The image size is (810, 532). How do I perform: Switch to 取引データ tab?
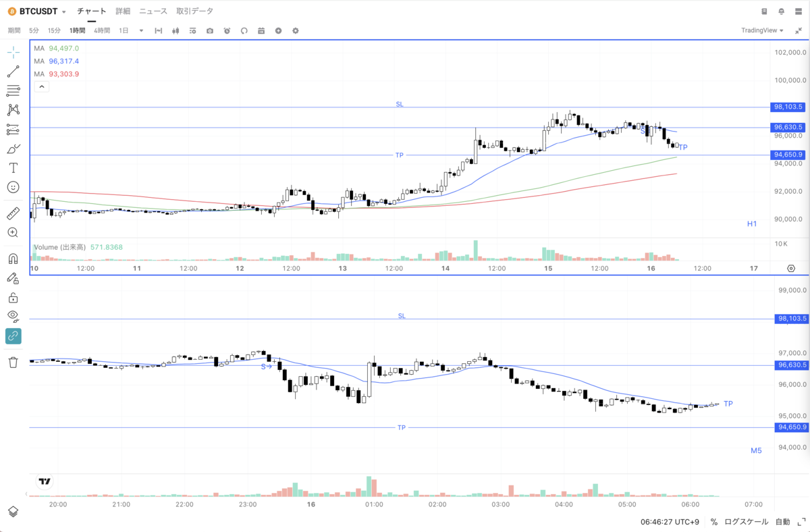(x=194, y=11)
